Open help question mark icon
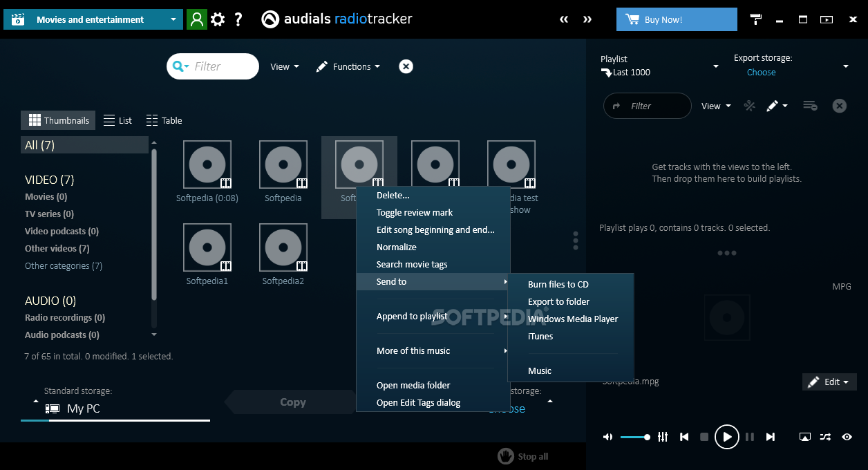The height and width of the screenshot is (470, 868). point(238,19)
